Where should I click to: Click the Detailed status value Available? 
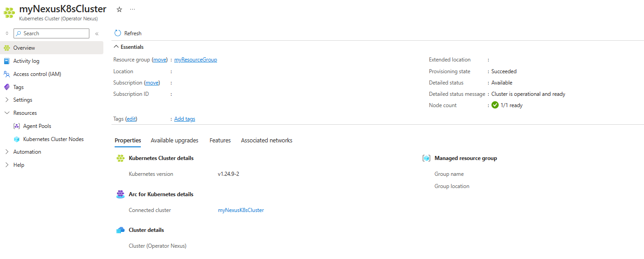coord(502,83)
